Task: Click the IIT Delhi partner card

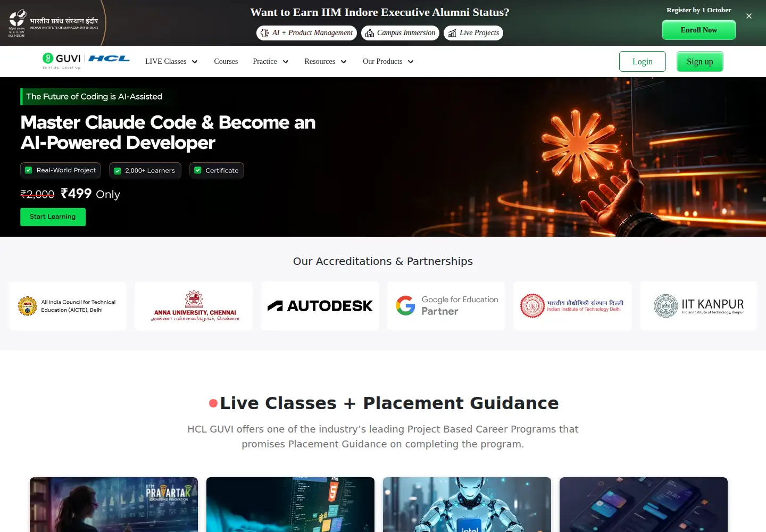Action: 572,306
